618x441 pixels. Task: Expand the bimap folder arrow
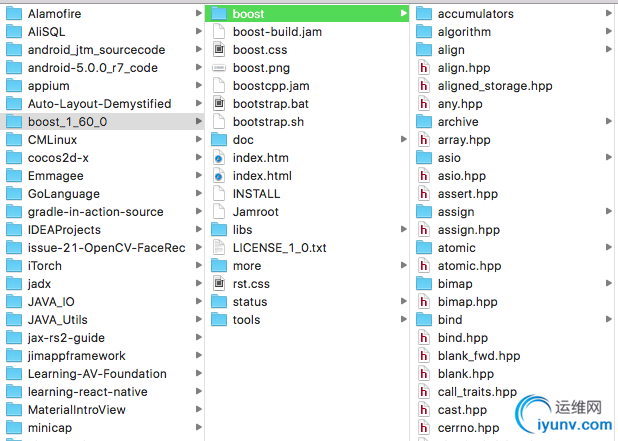point(609,283)
